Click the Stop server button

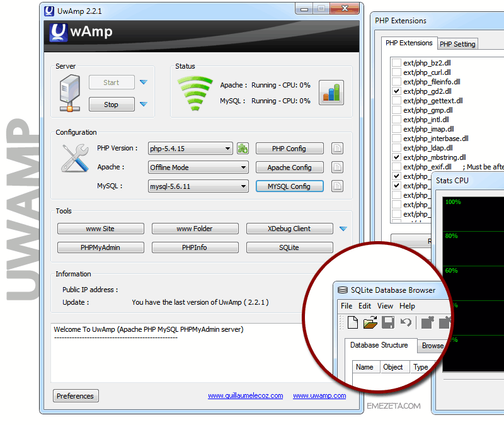point(112,105)
